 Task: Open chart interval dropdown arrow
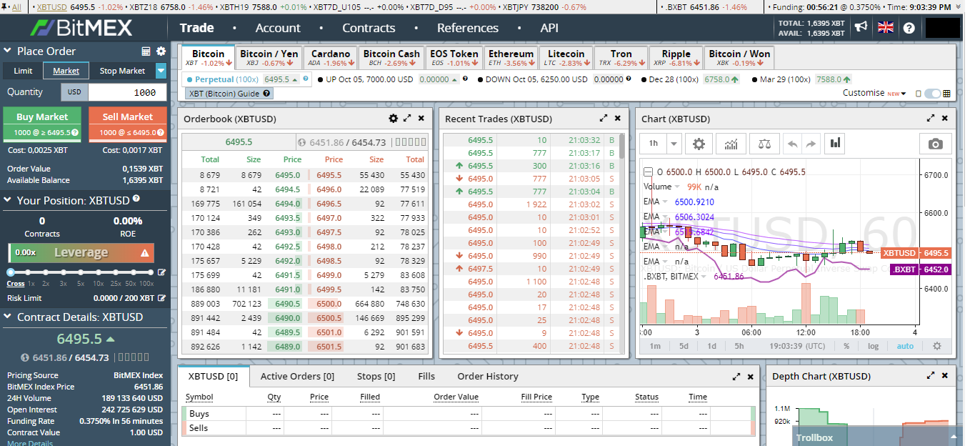coord(674,144)
